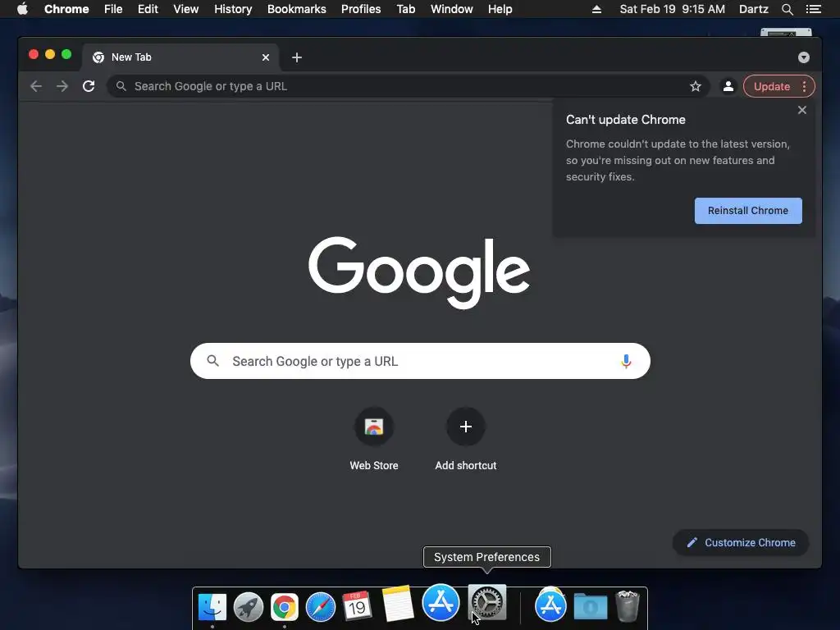
Task: Open the Help menu
Action: 500,9
